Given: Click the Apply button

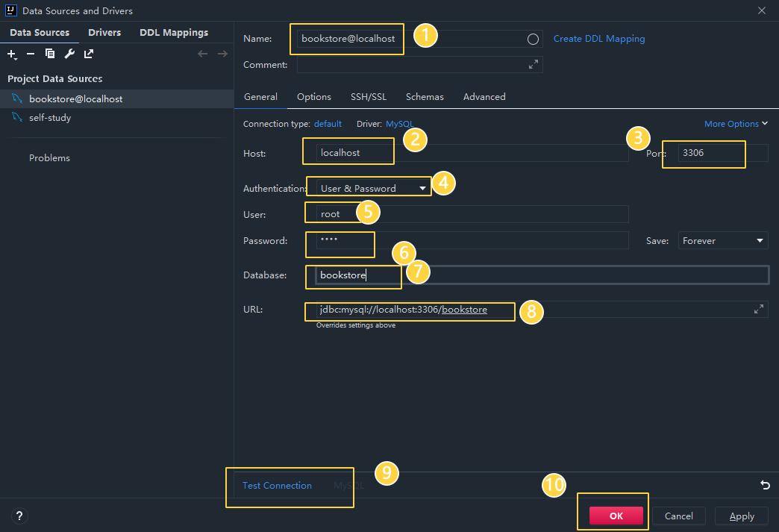Looking at the screenshot, I should 742,516.
